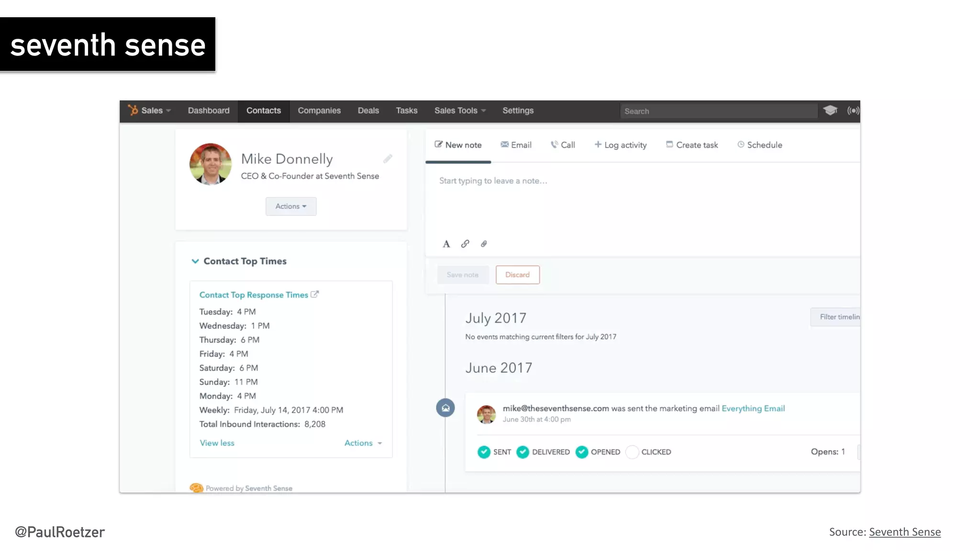This screenshot has height=551, width=980.
Task: Toggle the CLICKED status circle
Action: 632,452
